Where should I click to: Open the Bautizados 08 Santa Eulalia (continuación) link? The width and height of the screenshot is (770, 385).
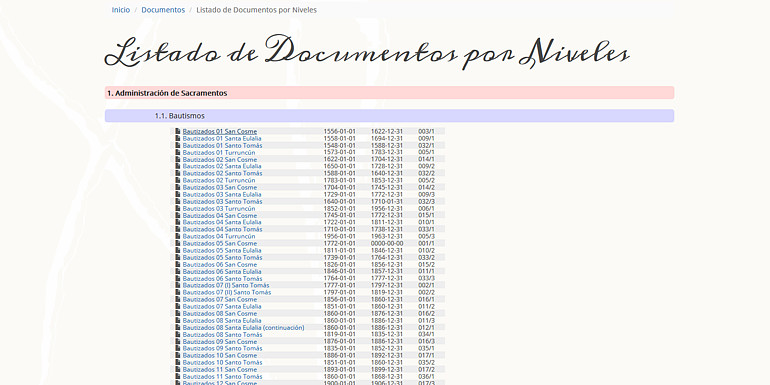(244, 328)
